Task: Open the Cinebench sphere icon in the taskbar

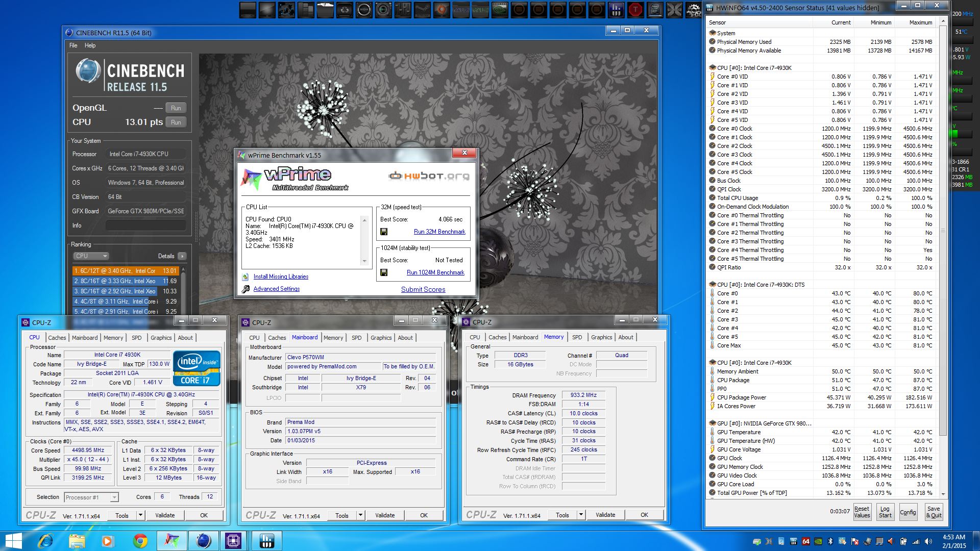Action: point(203,541)
